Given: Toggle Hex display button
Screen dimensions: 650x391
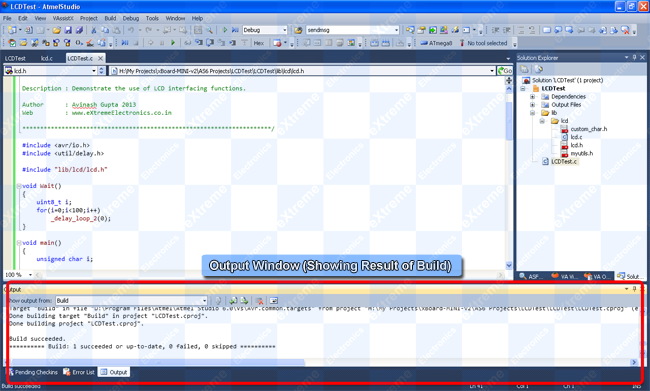Looking at the screenshot, I should point(259,43).
